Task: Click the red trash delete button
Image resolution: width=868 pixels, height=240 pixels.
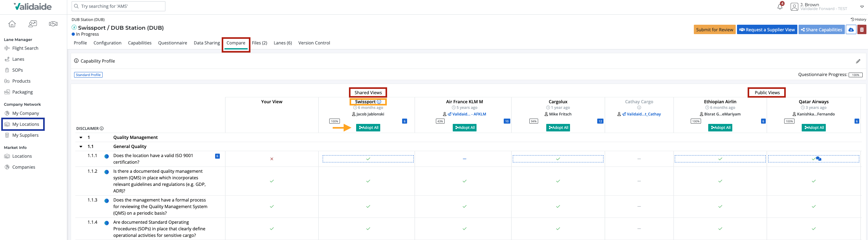Action: point(862,30)
